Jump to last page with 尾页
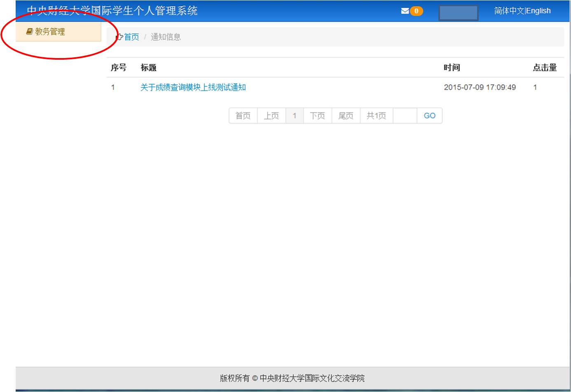 pos(346,116)
